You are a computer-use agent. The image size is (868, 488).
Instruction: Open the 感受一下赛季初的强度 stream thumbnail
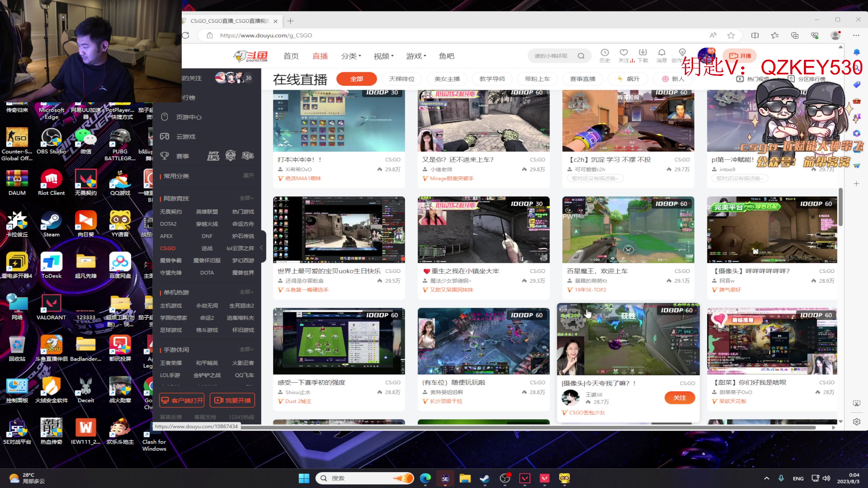coord(339,341)
